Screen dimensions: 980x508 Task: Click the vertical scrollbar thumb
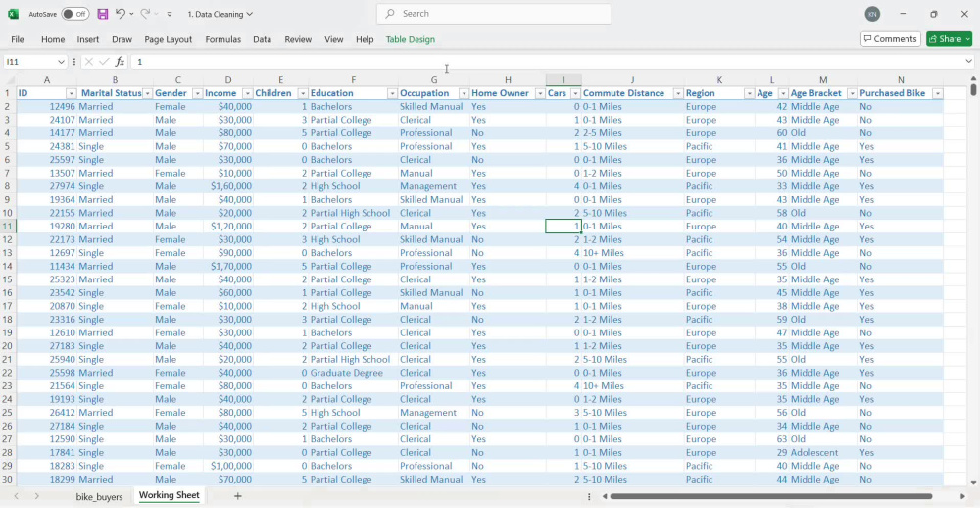[974, 88]
